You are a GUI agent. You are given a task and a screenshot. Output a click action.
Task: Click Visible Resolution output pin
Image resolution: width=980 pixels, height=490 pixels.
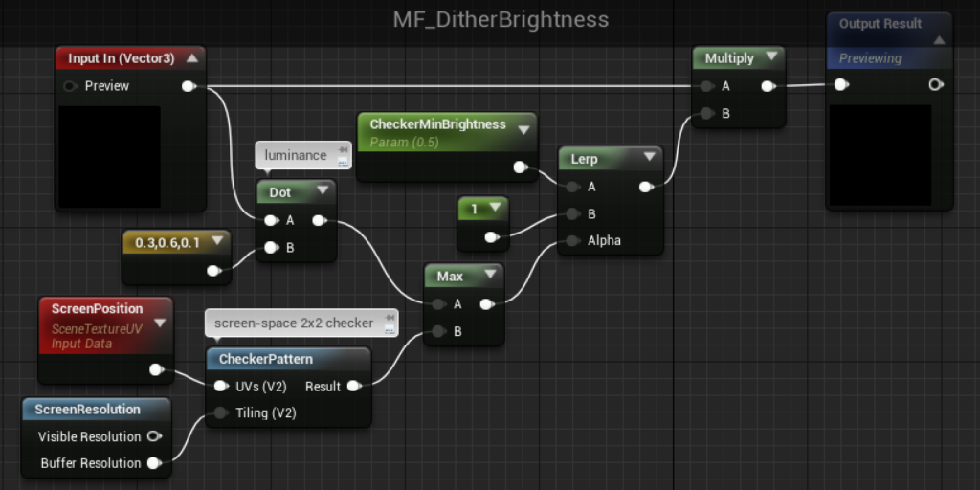154,436
